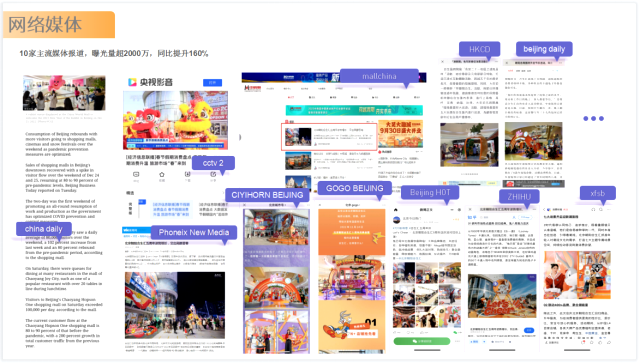Click the 网络媒体 orange title banner

(x=59, y=24)
